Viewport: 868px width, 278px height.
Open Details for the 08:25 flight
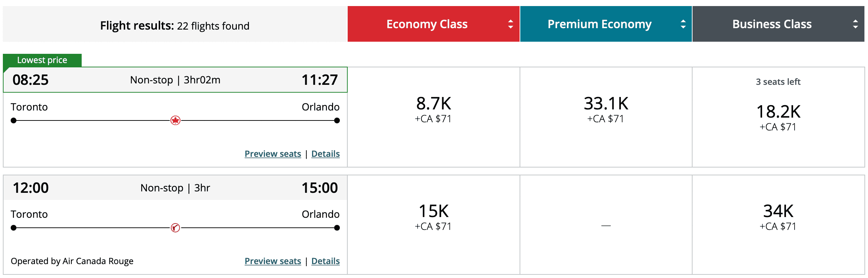tap(325, 154)
